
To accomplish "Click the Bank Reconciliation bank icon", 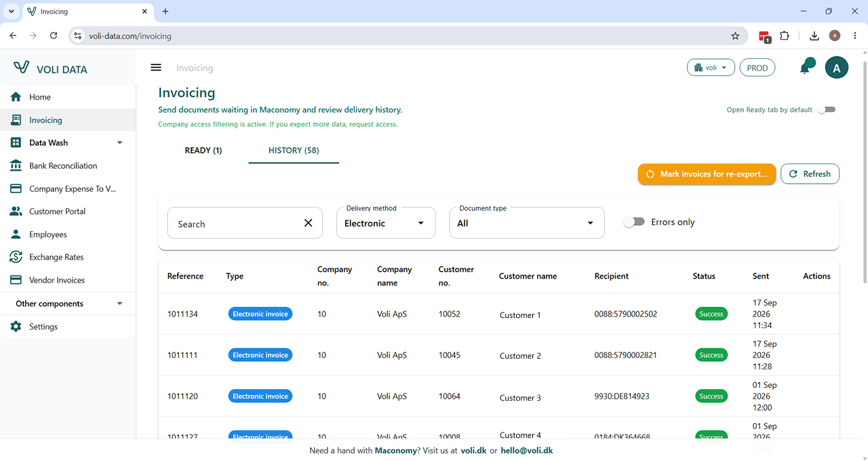I will 16,165.
